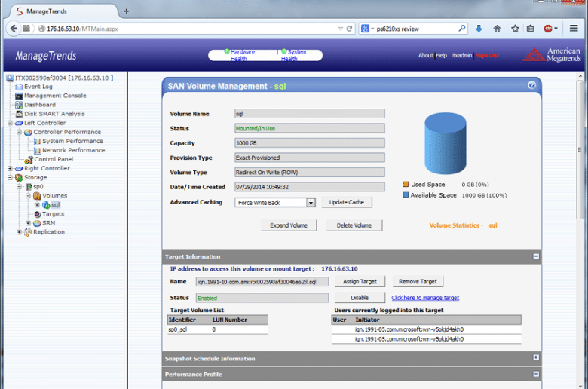The width and height of the screenshot is (588, 389).
Task: Click the Targets tree icon
Action: pyautogui.click(x=37, y=214)
